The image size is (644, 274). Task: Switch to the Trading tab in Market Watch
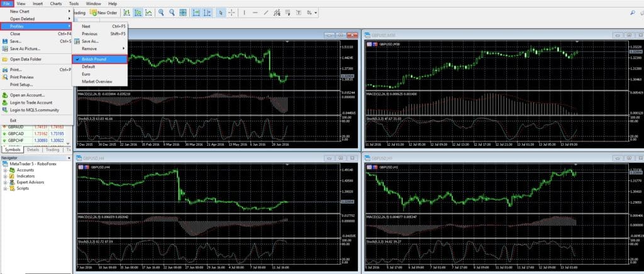point(53,150)
